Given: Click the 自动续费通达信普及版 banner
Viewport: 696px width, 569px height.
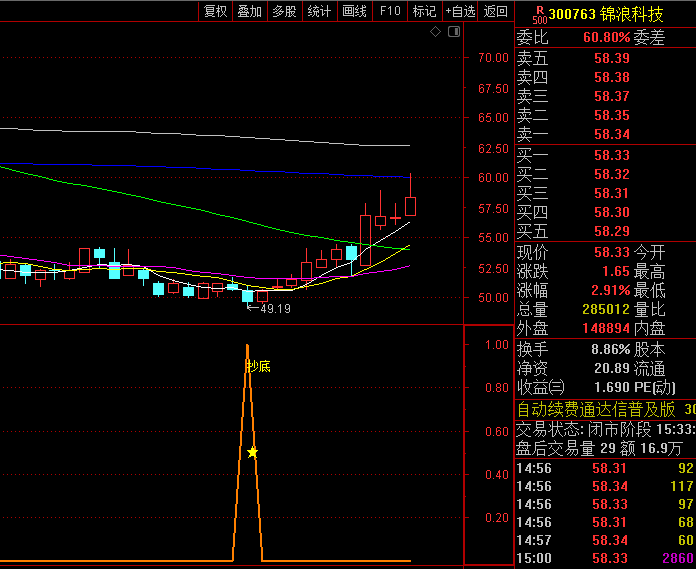Looking at the screenshot, I should (x=597, y=409).
